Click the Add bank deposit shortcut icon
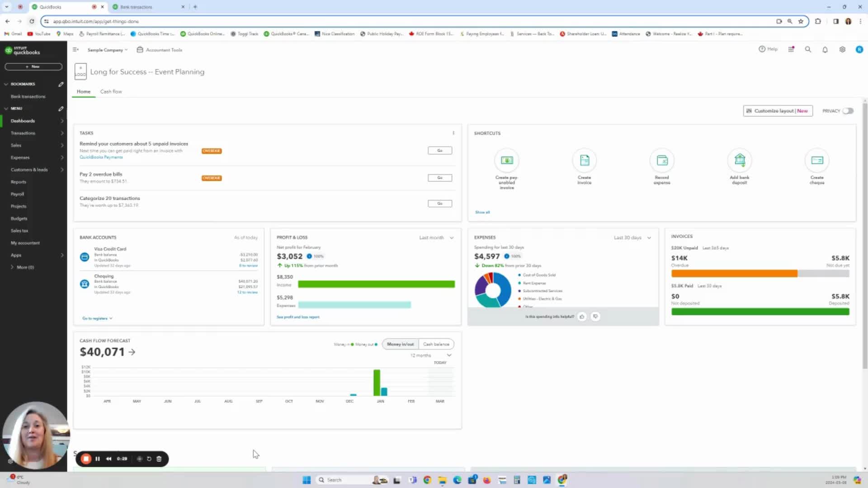This screenshot has width=868, height=488. click(x=740, y=160)
